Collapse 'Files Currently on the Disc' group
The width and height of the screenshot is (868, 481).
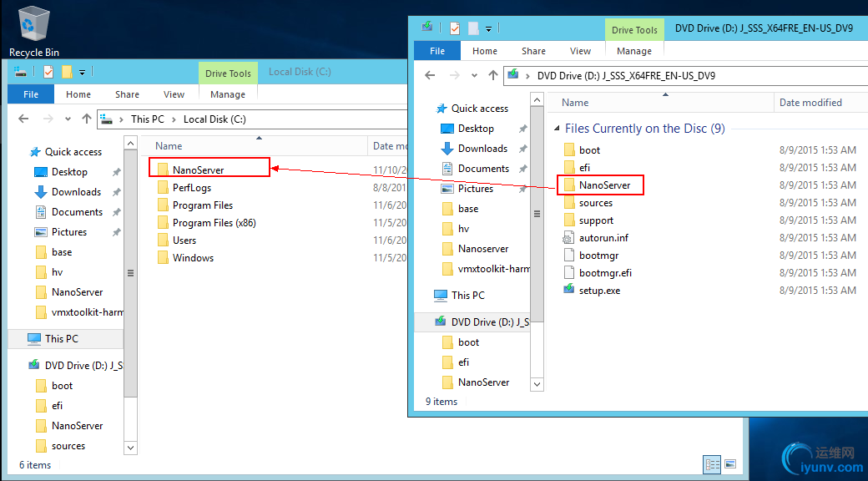click(558, 129)
